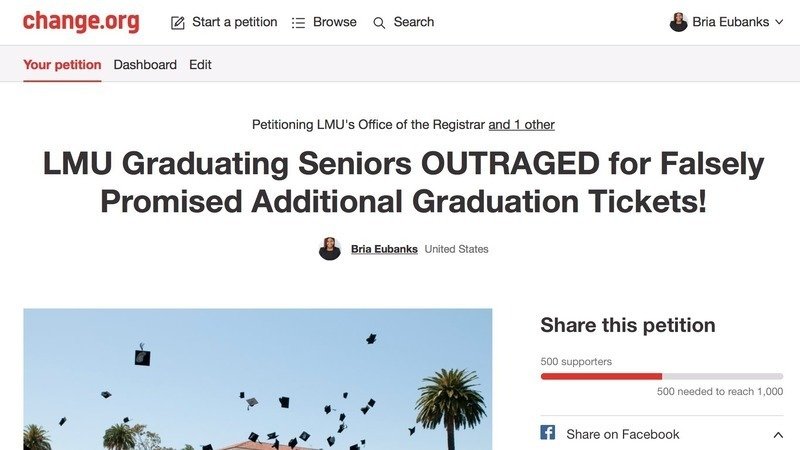This screenshot has width=800, height=450.
Task: Click the Browse text link
Action: pos(334,22)
